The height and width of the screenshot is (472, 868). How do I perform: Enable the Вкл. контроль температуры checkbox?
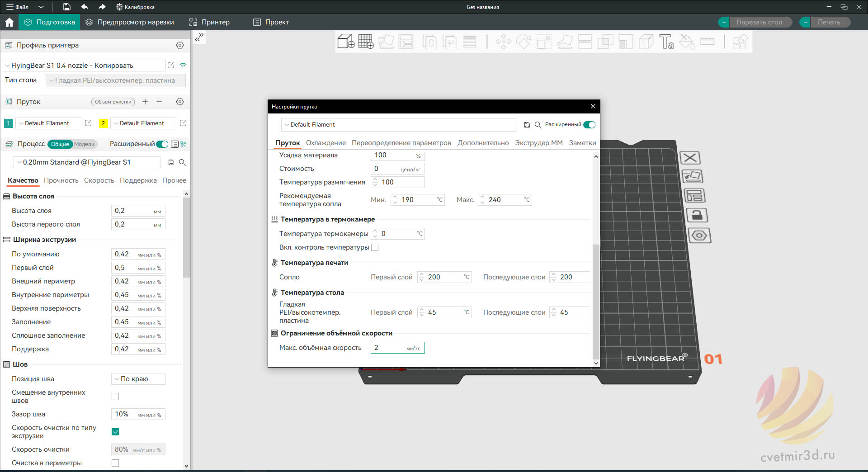click(x=375, y=247)
